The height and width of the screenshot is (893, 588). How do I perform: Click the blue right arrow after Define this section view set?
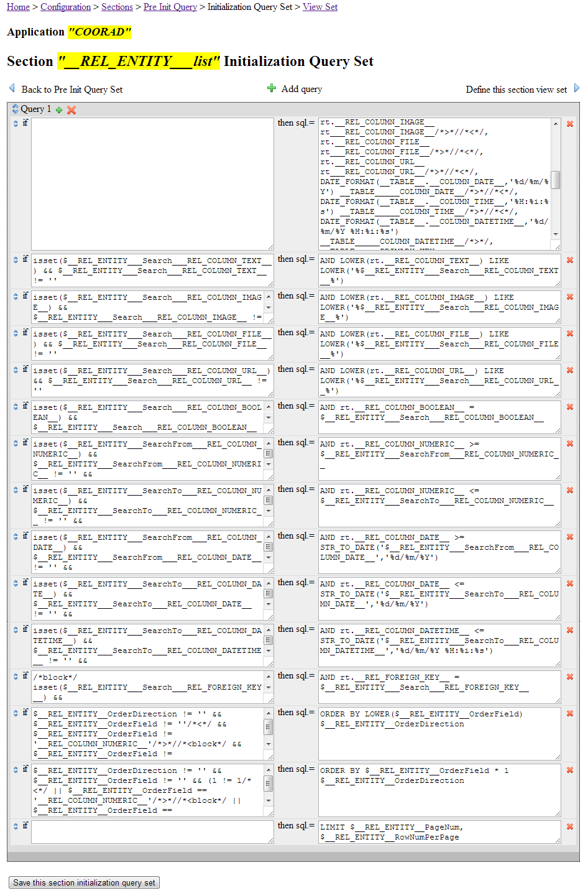(x=578, y=89)
